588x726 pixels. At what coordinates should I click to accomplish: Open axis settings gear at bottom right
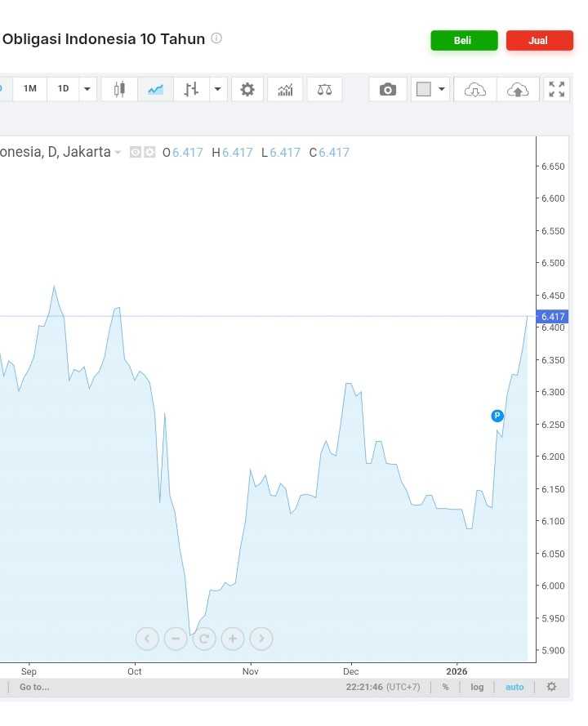point(551,687)
